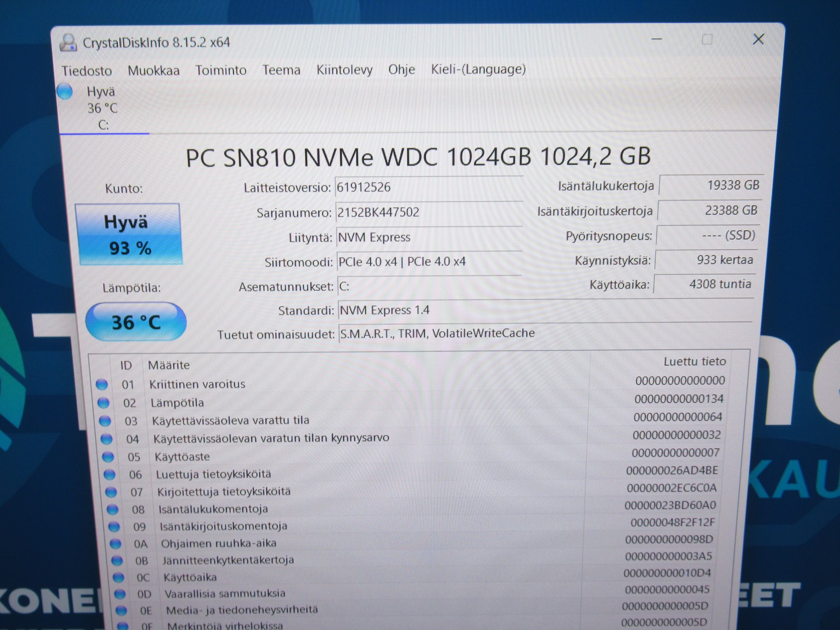Click the Määrite column header
The image size is (840, 630).
[169, 365]
